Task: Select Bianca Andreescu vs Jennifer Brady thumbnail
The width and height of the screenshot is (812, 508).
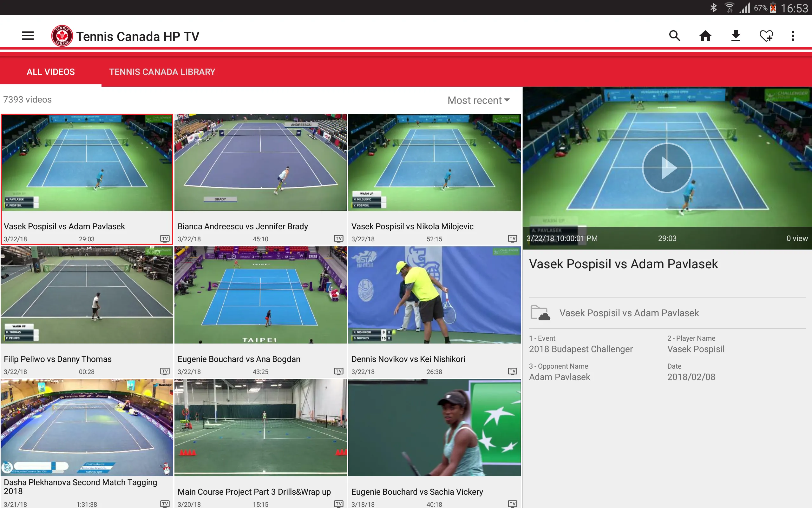Action: coord(260,162)
